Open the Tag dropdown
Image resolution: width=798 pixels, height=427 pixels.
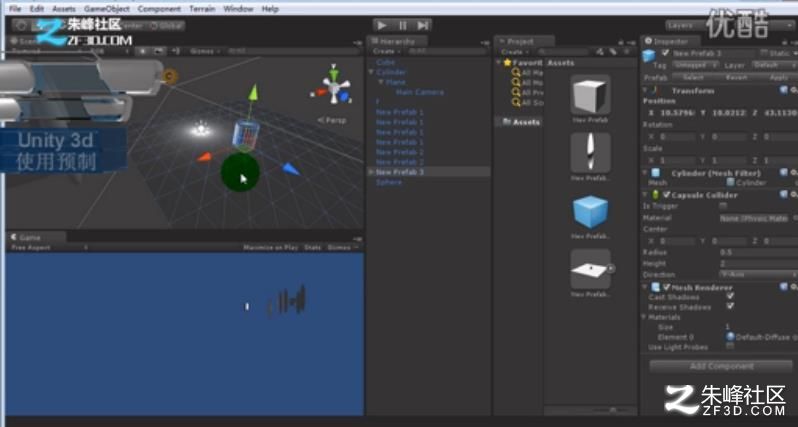click(695, 65)
